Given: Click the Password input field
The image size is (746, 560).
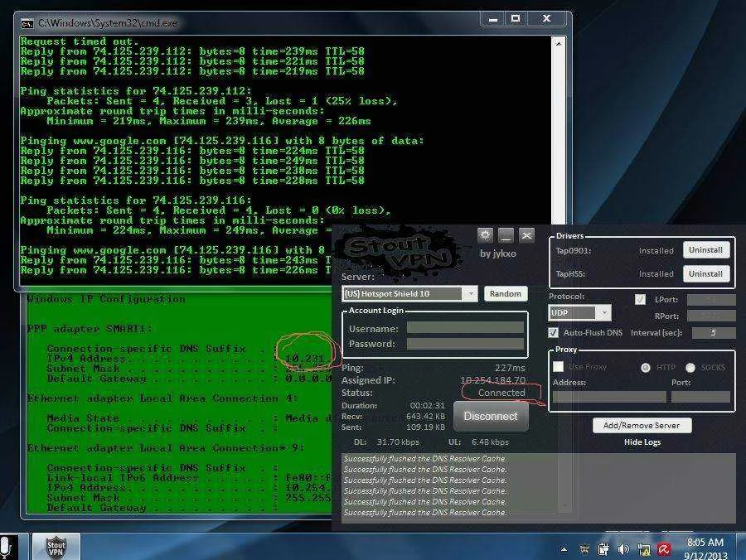Looking at the screenshot, I should [x=465, y=344].
